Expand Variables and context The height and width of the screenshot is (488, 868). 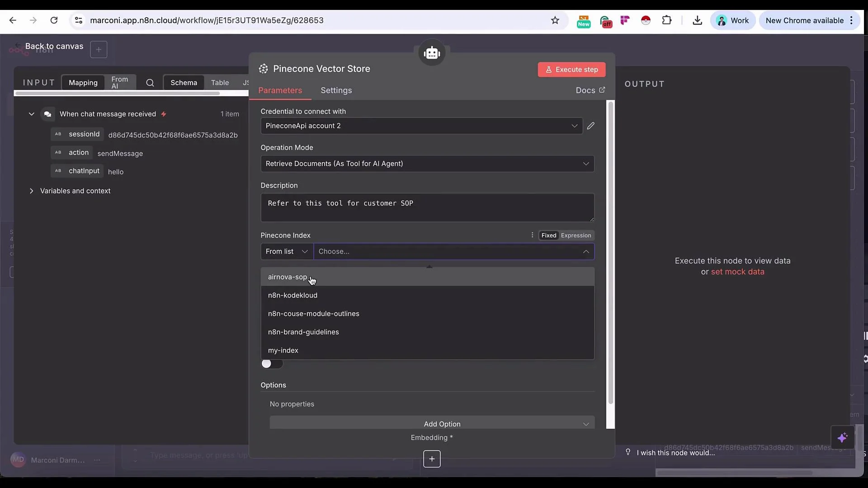pos(31,191)
